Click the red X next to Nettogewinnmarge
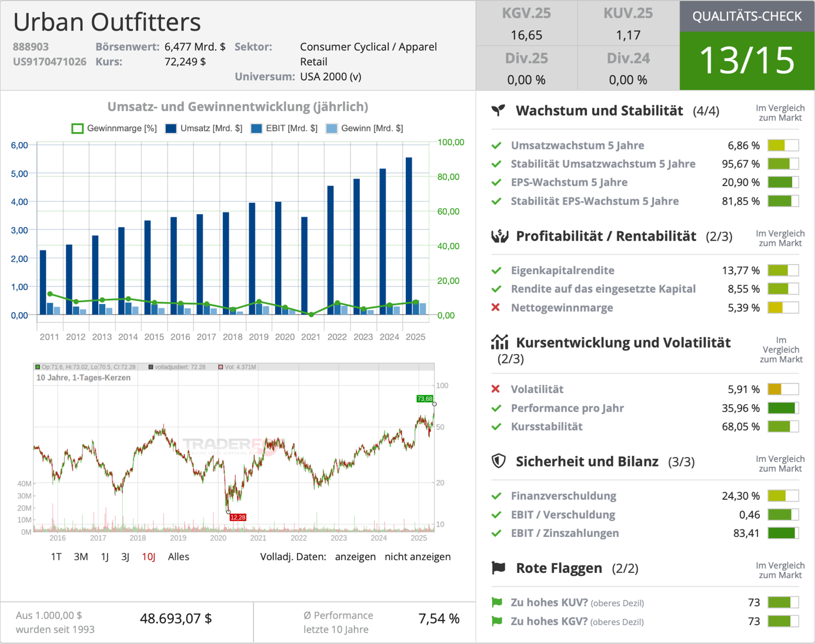Image resolution: width=815 pixels, height=644 pixels. point(496,307)
